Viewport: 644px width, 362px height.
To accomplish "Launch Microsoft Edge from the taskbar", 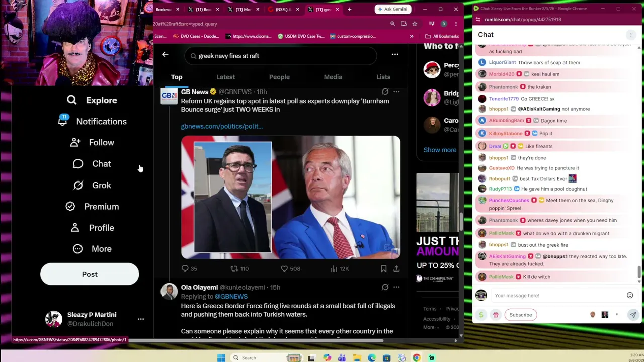I will click(x=372, y=358).
